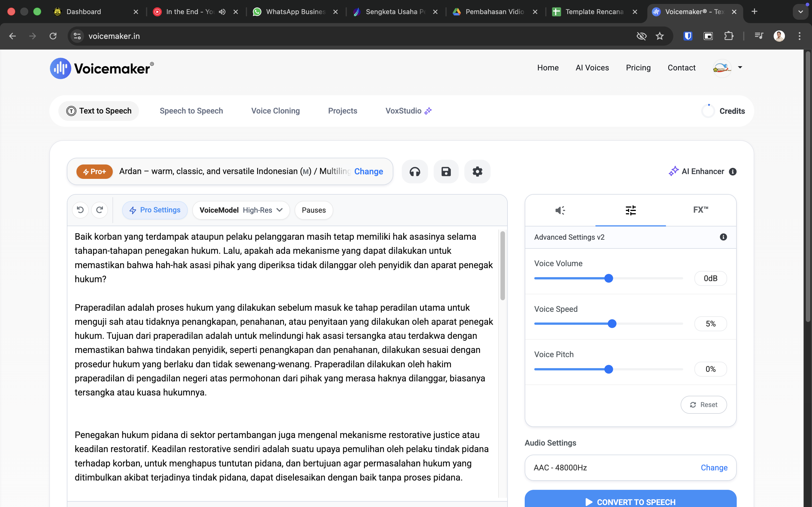Screen dimensions: 812x507
Task: Expand the VoiceModel High-Res dropdown
Action: click(241, 210)
